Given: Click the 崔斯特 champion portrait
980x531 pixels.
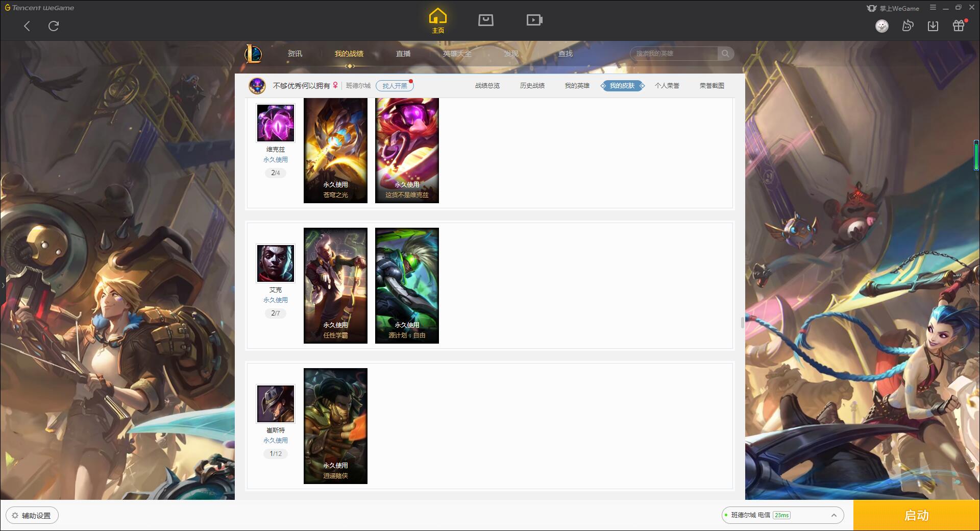Looking at the screenshot, I should coord(276,404).
